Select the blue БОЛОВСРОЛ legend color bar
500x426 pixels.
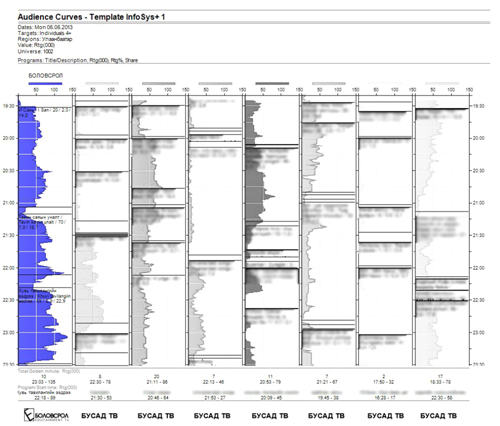(45, 83)
